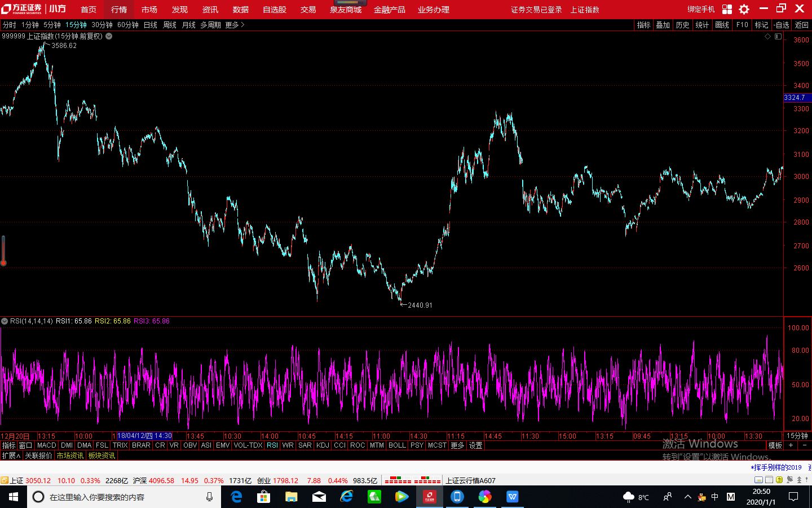Image resolution: width=812 pixels, height=508 pixels.
Task: Open Mail app in taskbar
Action: pyautogui.click(x=319, y=497)
